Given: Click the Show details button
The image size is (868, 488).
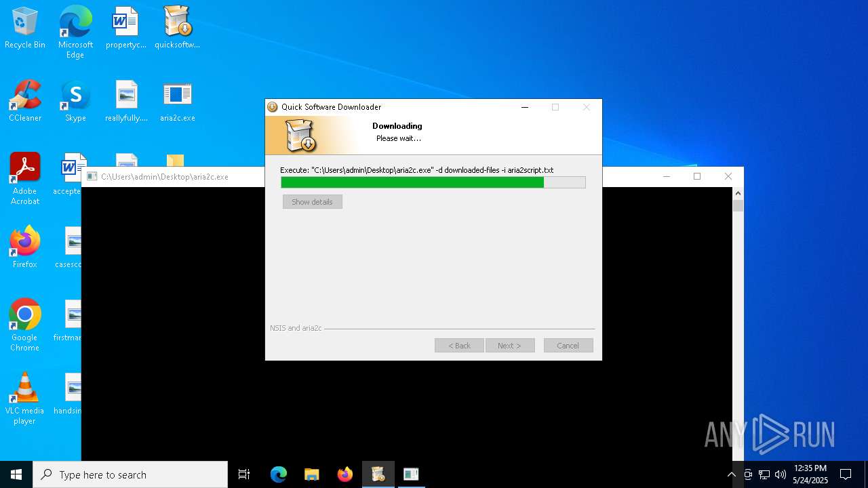Looking at the screenshot, I should 312,202.
